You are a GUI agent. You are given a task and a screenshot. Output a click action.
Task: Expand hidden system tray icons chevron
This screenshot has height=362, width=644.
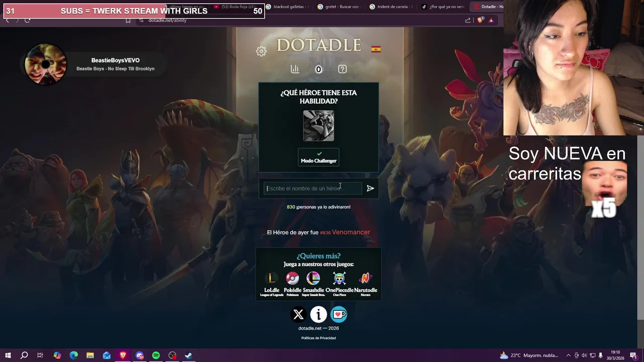click(569, 355)
